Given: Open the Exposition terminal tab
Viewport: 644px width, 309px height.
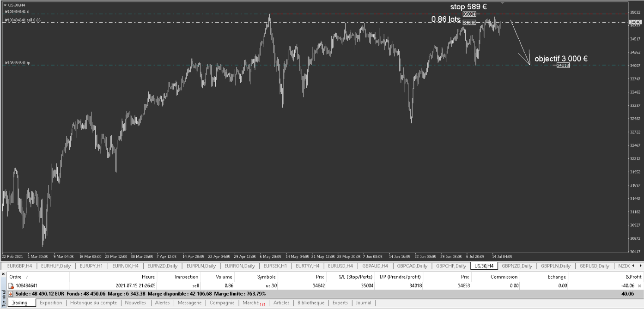Looking at the screenshot, I should [x=51, y=303].
